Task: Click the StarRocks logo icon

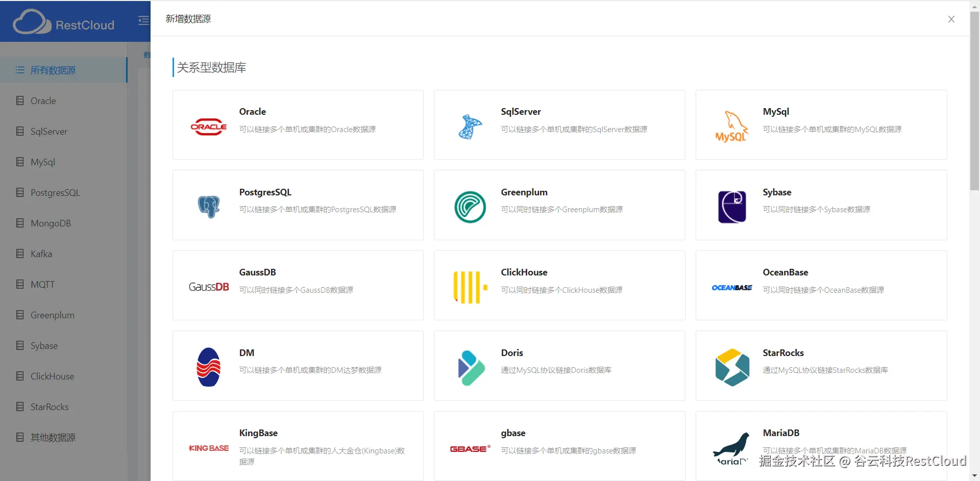Action: click(x=732, y=367)
